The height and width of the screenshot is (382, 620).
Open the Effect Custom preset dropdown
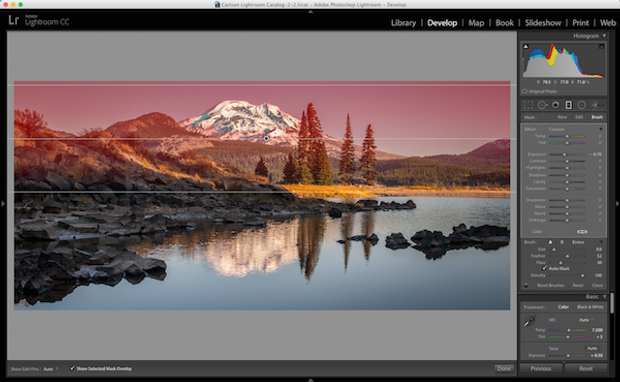(x=559, y=129)
